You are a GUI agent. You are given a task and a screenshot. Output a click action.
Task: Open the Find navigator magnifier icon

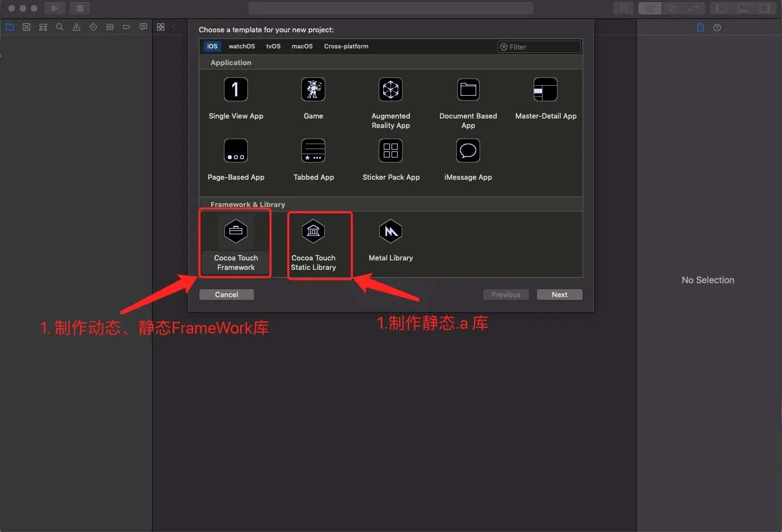[x=60, y=27]
